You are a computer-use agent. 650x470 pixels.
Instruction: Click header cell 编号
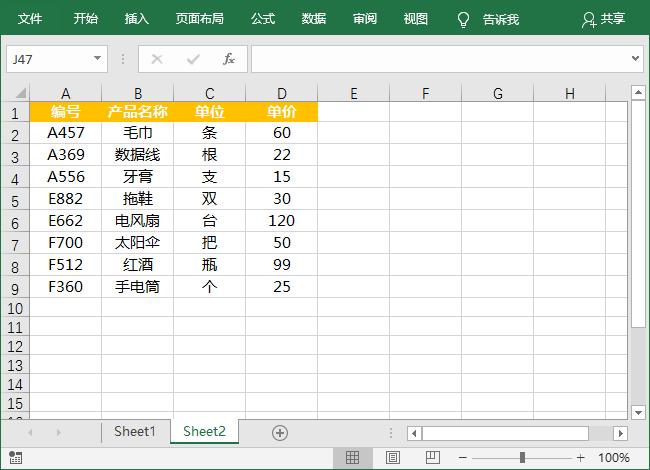65,111
